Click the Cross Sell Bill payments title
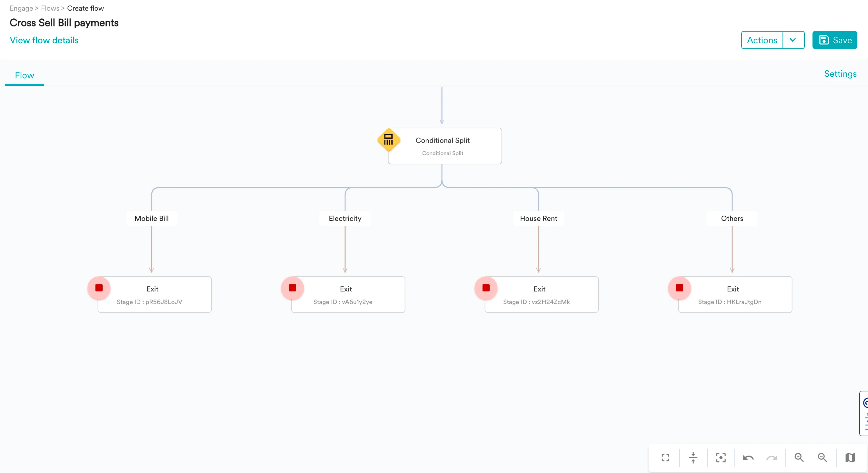The width and height of the screenshot is (868, 473). (x=64, y=23)
